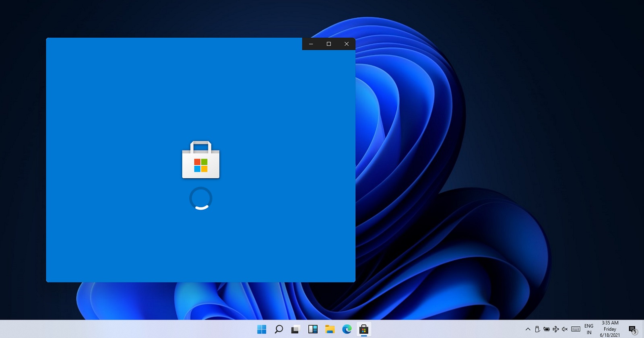Switch input language via ENG IN

(x=589, y=329)
